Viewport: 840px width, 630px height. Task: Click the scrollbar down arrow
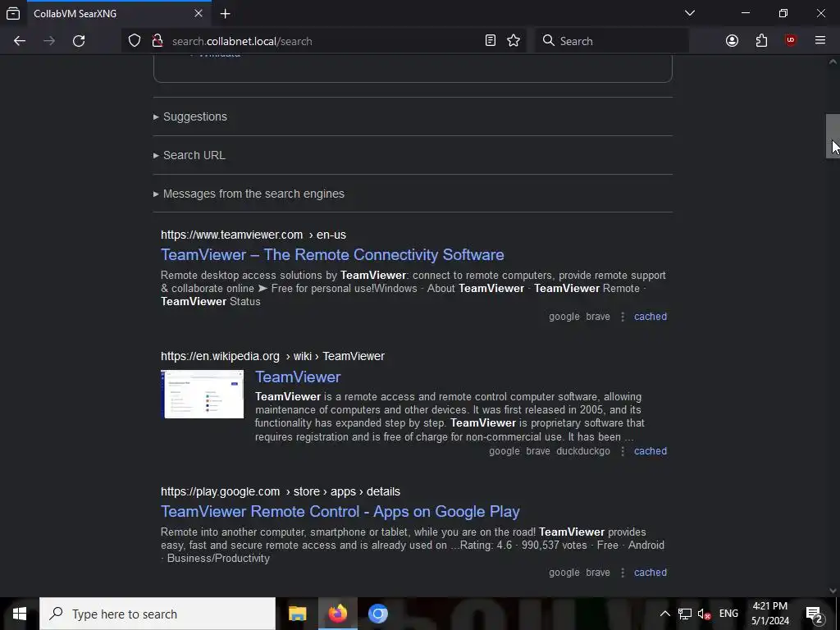pos(833,591)
